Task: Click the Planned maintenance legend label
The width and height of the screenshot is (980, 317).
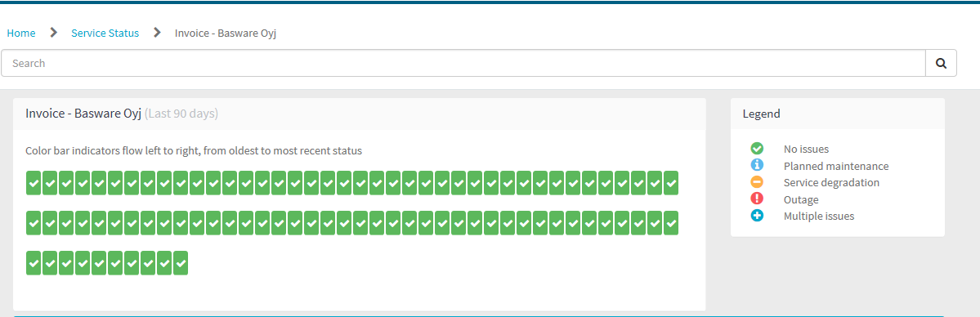Action: tap(835, 166)
